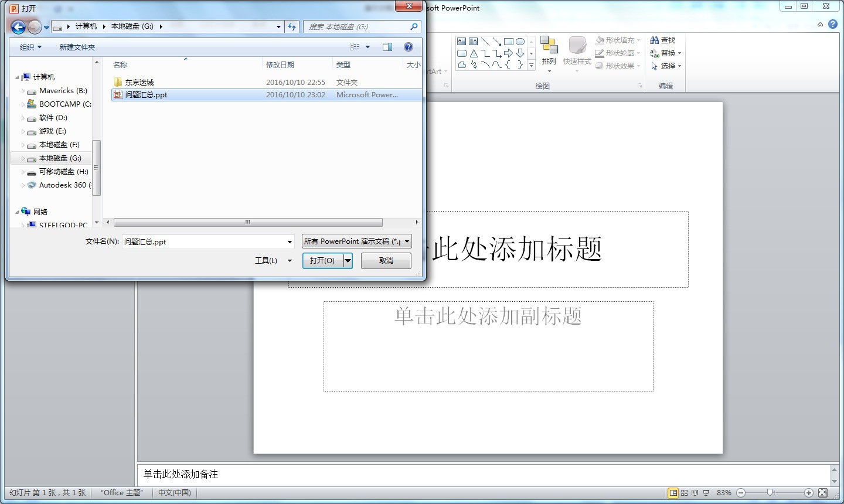844x504 pixels.
Task: Select the oval shape
Action: coord(520,42)
